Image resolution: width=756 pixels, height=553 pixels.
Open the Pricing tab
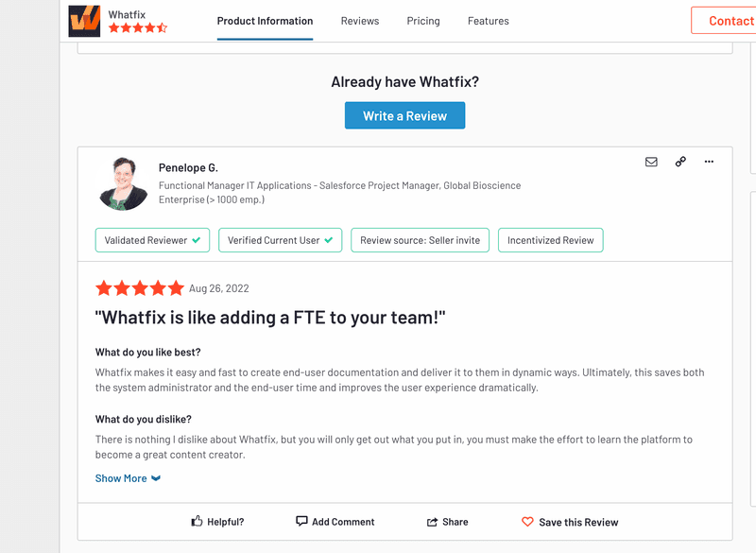(x=423, y=21)
